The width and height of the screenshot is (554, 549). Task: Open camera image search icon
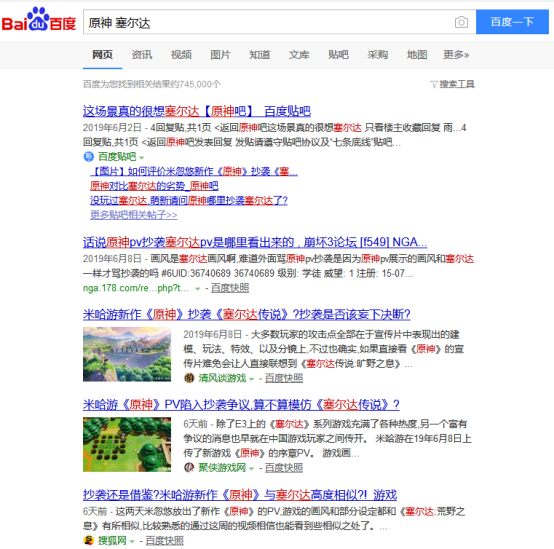461,22
